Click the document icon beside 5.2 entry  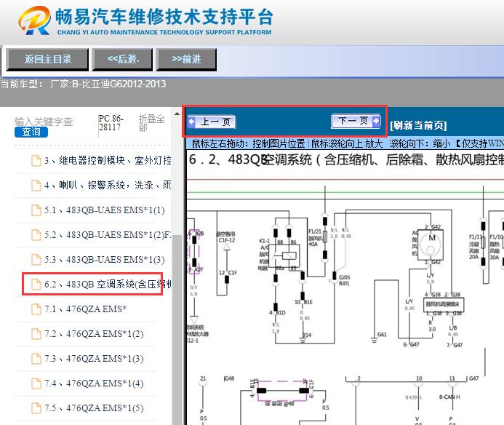tap(36, 235)
